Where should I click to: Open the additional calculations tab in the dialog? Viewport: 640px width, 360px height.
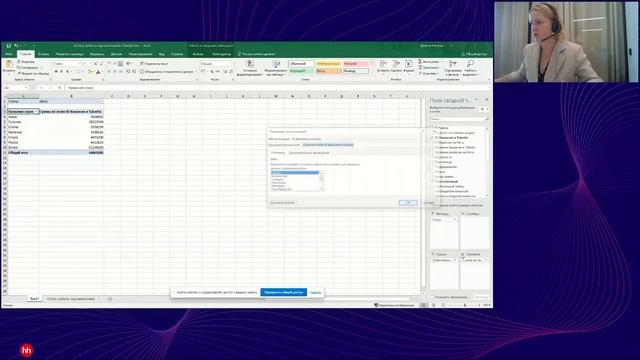[x=309, y=153]
